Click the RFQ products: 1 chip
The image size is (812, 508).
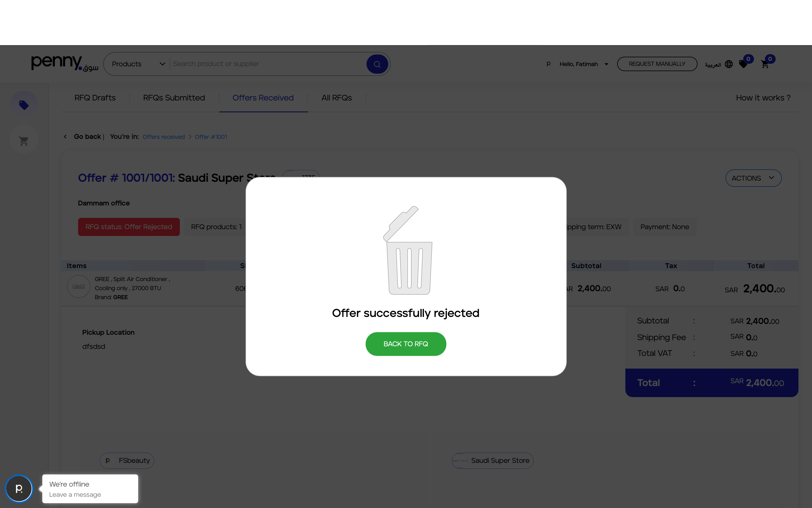(x=216, y=227)
